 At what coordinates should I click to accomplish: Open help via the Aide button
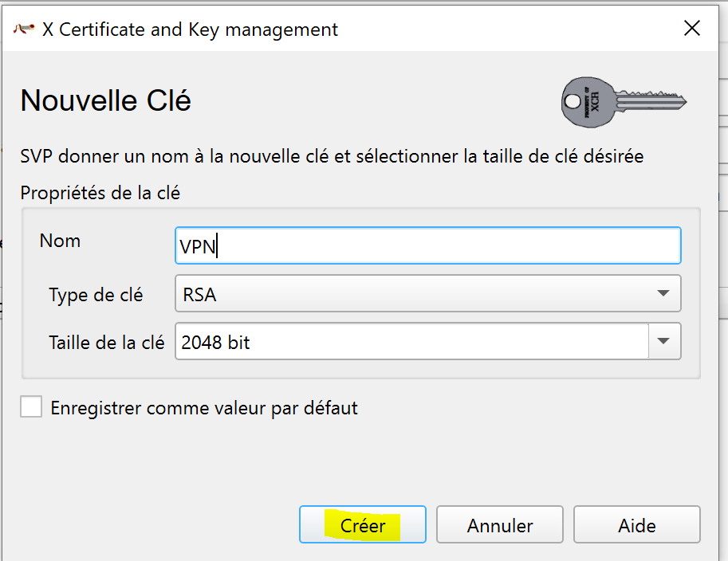click(x=636, y=526)
